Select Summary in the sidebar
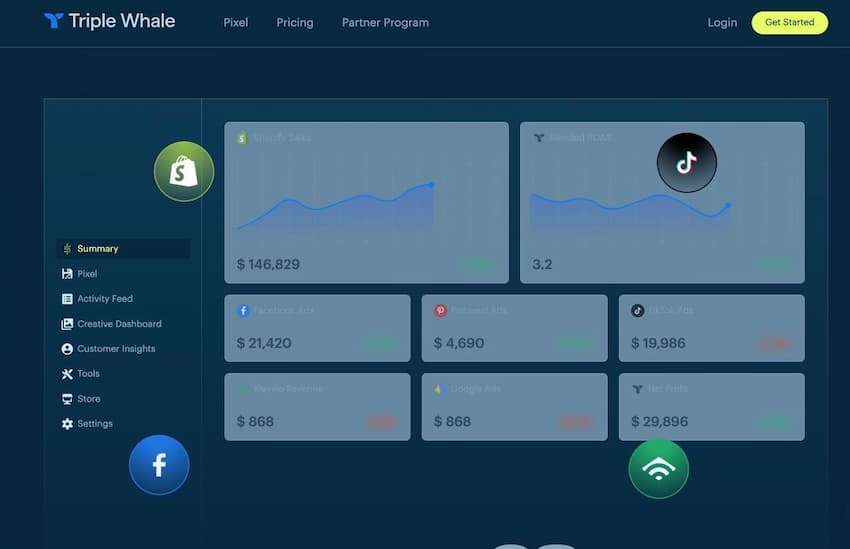Image resolution: width=850 pixels, height=549 pixels. tap(98, 249)
